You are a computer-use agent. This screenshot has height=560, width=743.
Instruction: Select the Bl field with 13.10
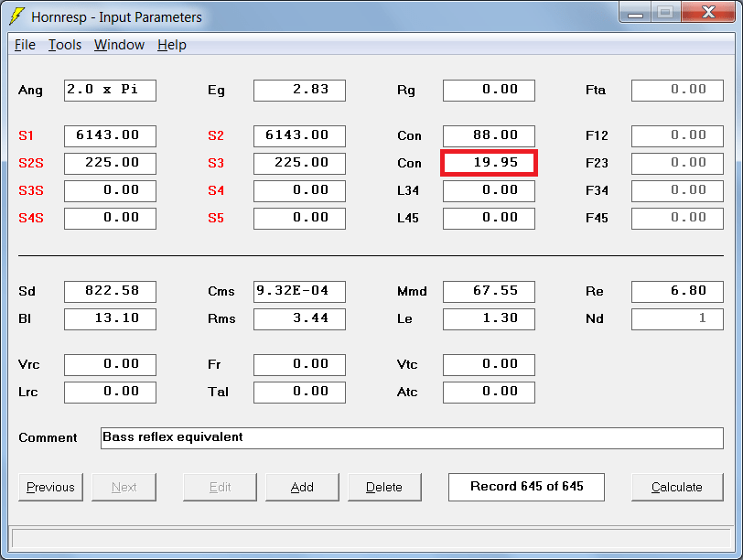110,319
